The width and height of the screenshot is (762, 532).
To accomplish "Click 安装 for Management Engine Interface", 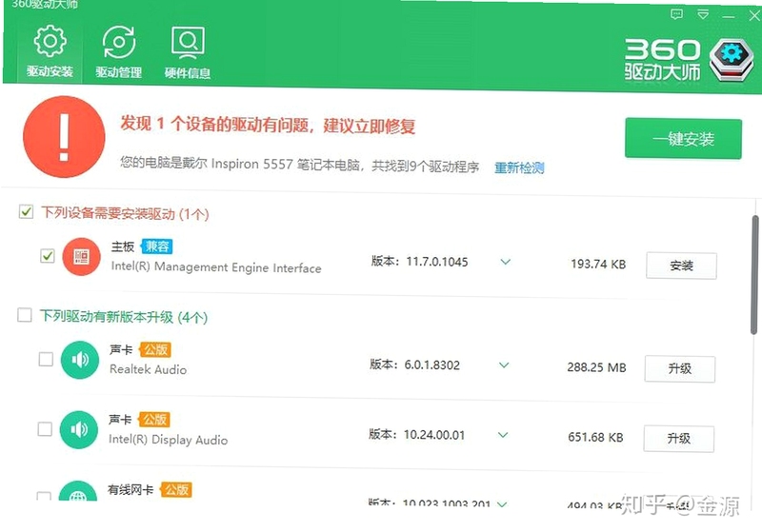I will [681, 266].
